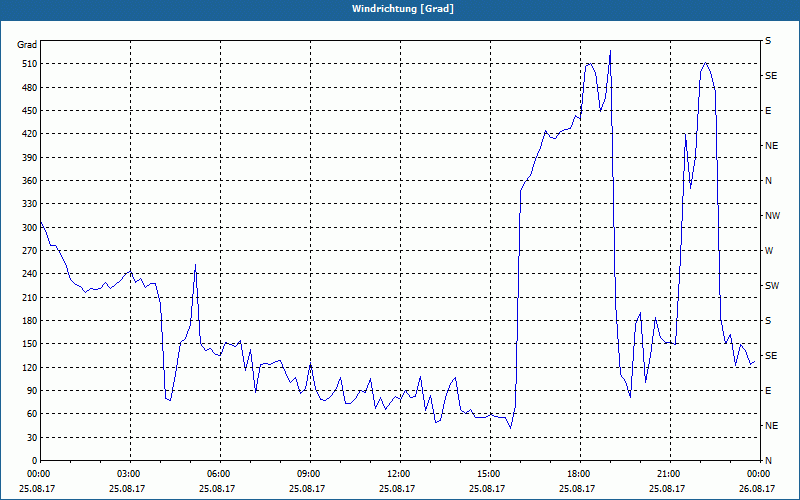Select the y-axis value 90

(31, 391)
